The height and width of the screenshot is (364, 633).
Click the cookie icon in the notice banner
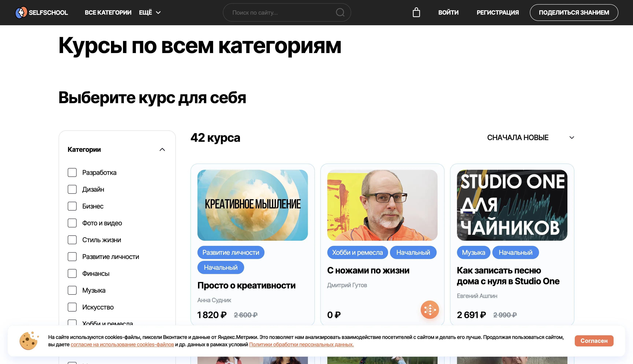pos(29,341)
